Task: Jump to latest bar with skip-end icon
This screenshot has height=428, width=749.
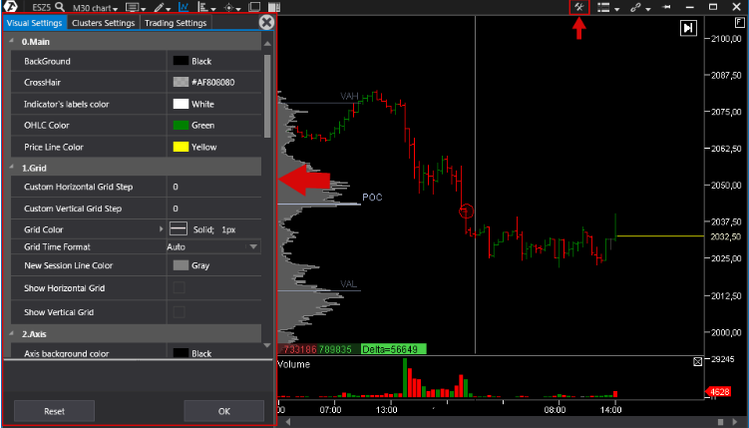Action: point(688,28)
